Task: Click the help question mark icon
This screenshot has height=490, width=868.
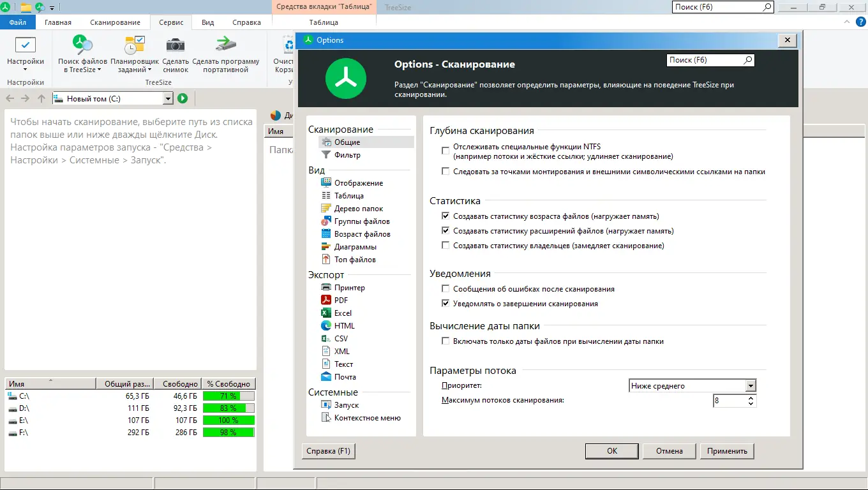Action: (861, 22)
